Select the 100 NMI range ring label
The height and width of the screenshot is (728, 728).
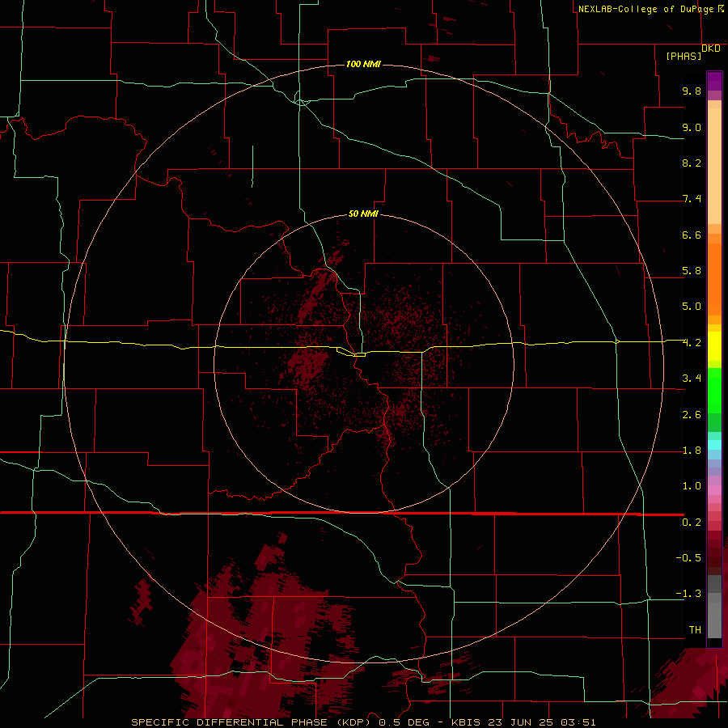tap(363, 64)
